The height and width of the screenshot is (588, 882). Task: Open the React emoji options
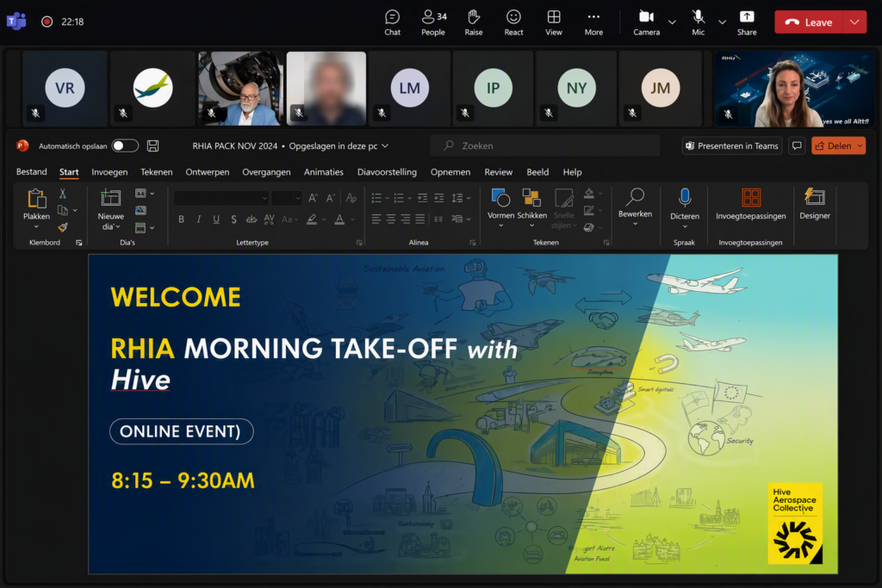tap(513, 22)
